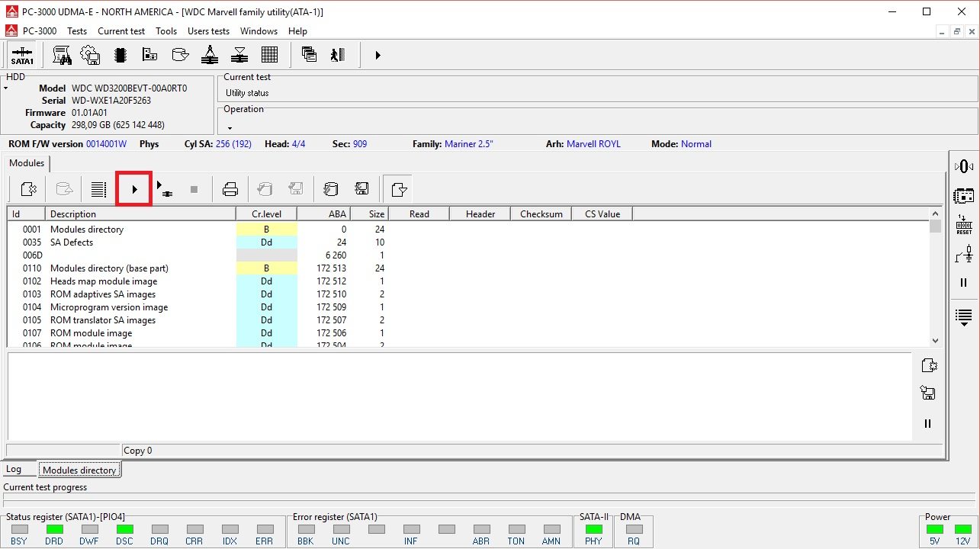Click the Checksum column header
Viewport: 980px width, 549px height.
click(x=541, y=214)
